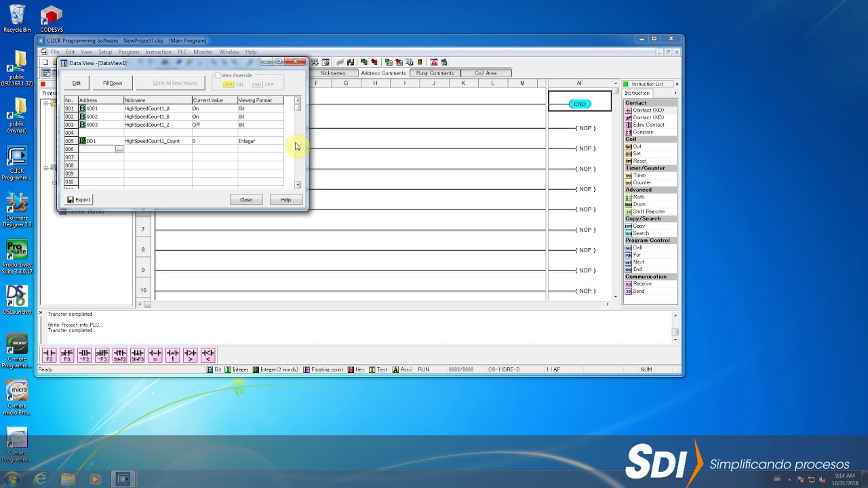Screen dimensions: 868x488
Task: Click the SH+F2 contact icon
Action: [119, 355]
